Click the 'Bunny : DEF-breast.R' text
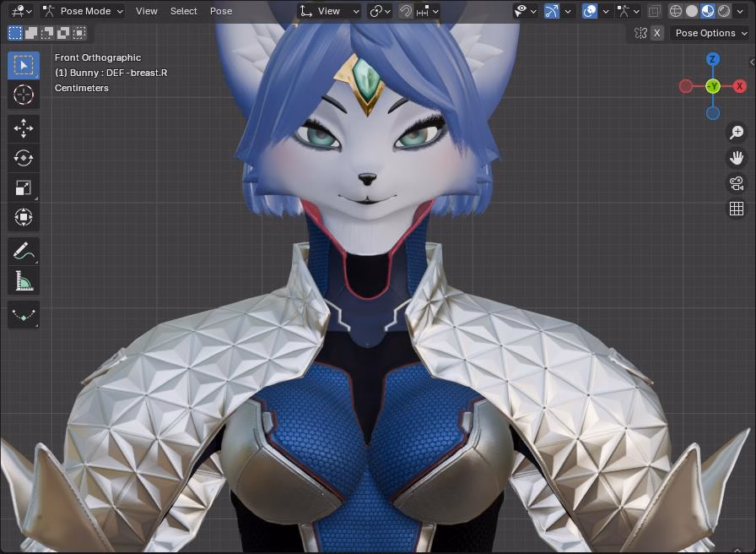The width and height of the screenshot is (756, 554). pyautogui.click(x=119, y=73)
